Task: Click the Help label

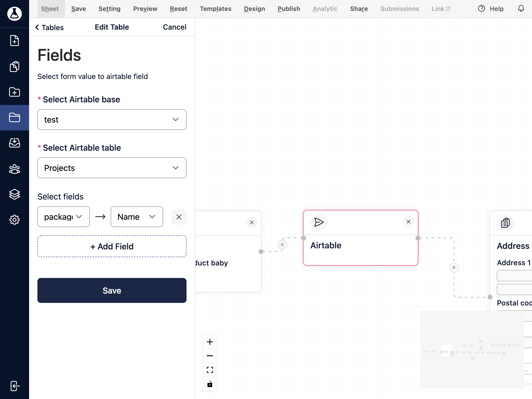Action: pos(497,9)
